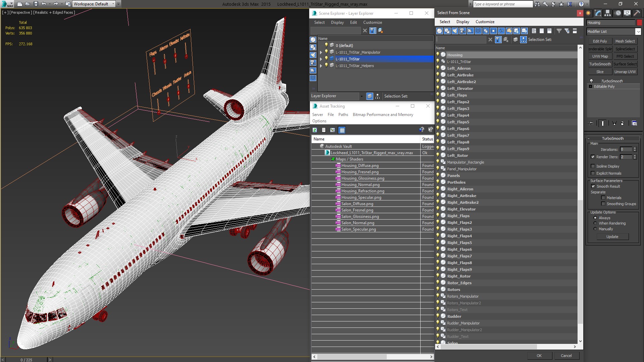Toggle TurboSmooth modifier lightbulb in stack
The image size is (644, 362).
[591, 81]
